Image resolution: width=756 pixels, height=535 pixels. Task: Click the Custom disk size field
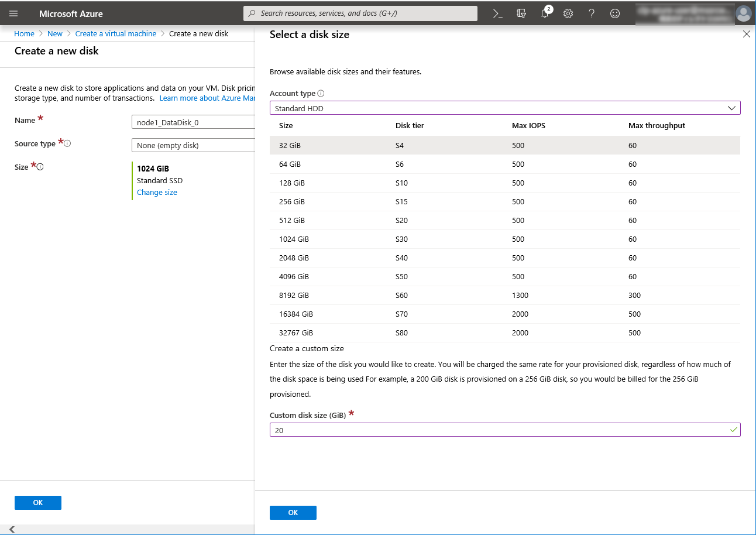pyautogui.click(x=499, y=430)
